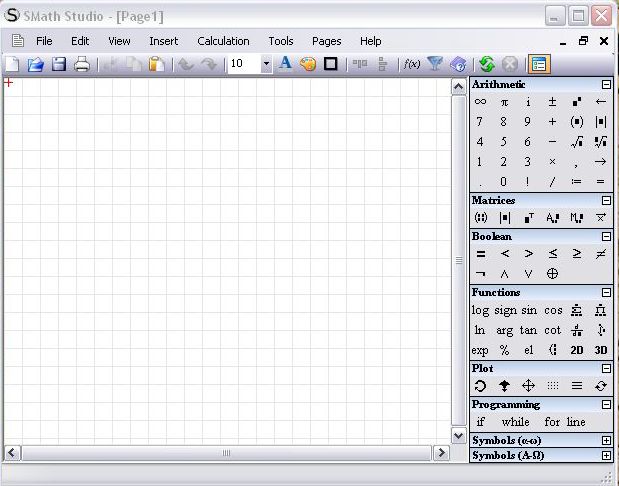Recalculate the worksheet with green arrows icon
619x486 pixels.
(487, 64)
